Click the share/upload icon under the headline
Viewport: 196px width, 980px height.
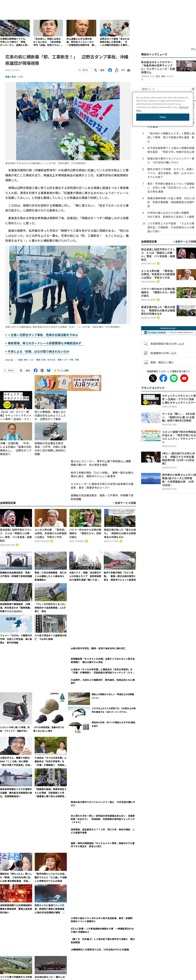tap(116, 70)
